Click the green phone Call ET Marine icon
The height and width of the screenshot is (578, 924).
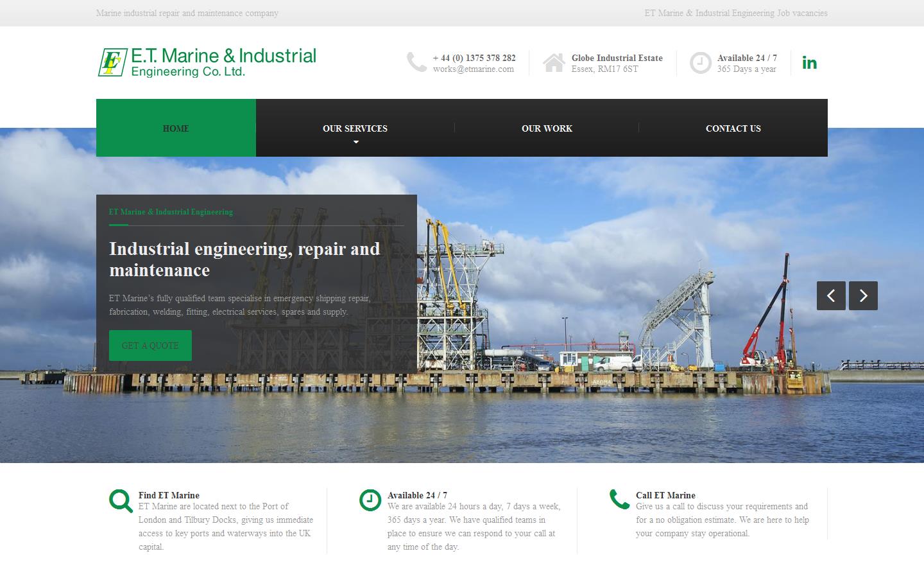pos(619,500)
